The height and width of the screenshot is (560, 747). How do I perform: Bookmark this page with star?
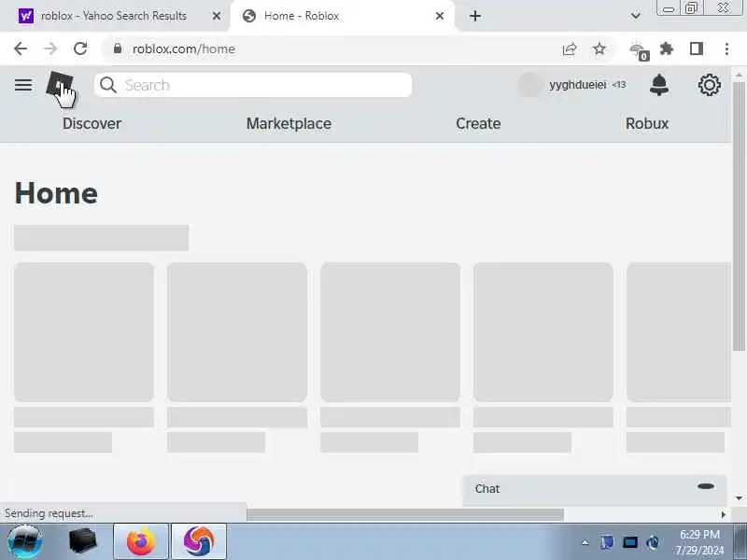coord(599,49)
